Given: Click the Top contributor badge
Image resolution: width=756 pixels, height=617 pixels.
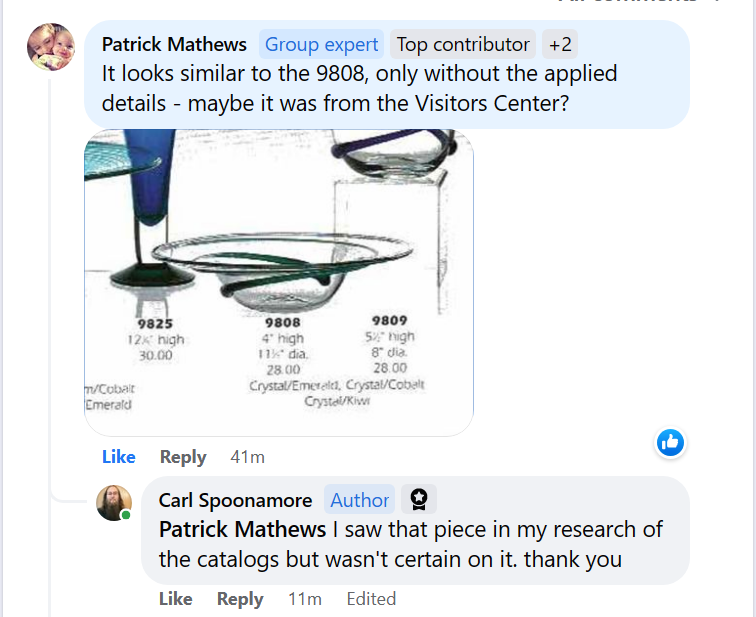Looking at the screenshot, I should tap(463, 44).
